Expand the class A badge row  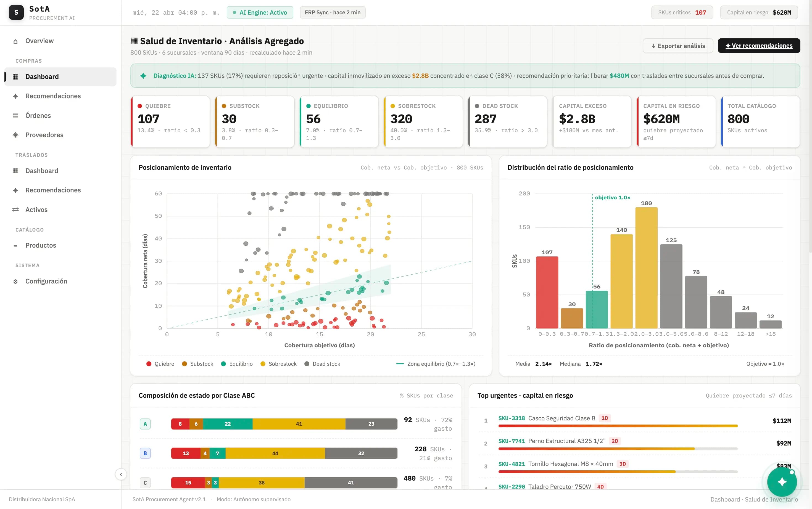[x=145, y=424]
